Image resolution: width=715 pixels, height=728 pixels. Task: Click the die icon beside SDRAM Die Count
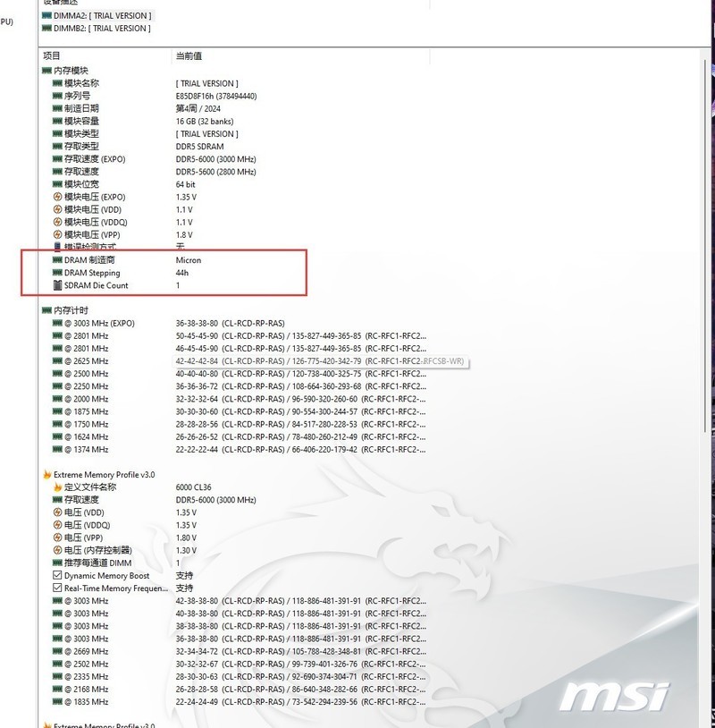click(57, 285)
